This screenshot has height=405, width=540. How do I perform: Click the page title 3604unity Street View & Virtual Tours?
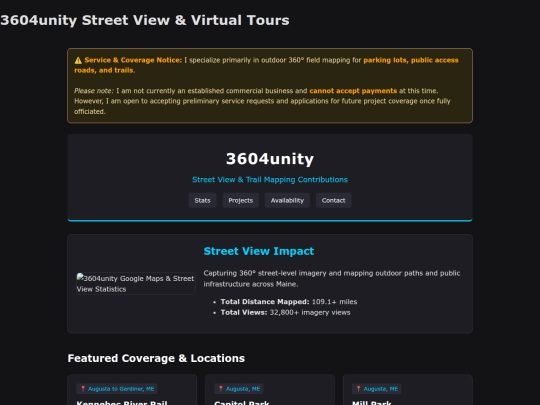(x=145, y=20)
